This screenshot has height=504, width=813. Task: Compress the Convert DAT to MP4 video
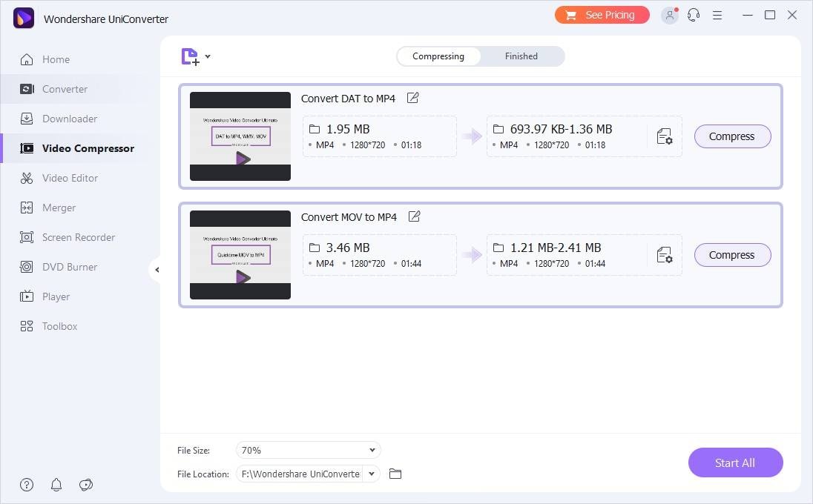732,136
